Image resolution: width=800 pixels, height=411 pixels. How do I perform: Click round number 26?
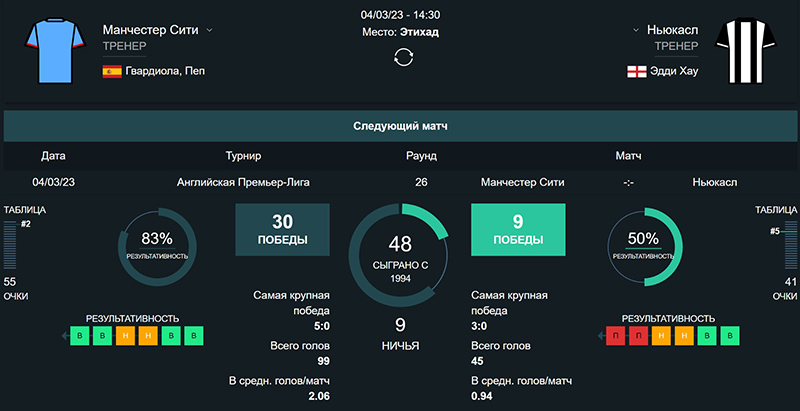click(421, 182)
